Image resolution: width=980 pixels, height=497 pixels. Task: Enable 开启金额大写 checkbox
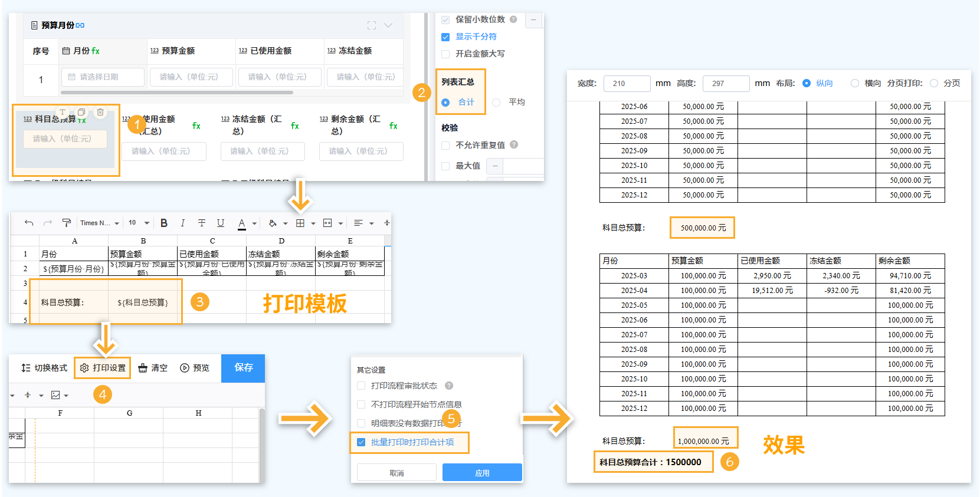[x=446, y=54]
